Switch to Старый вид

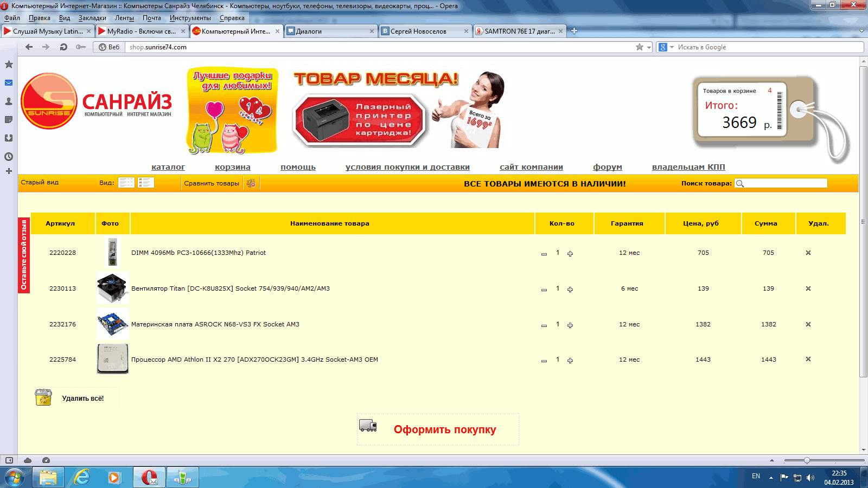(x=40, y=182)
